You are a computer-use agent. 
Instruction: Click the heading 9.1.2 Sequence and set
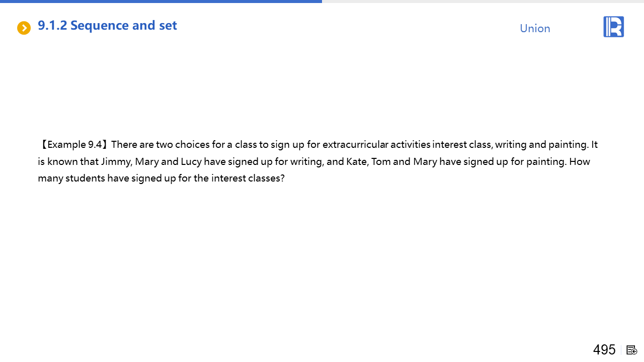pos(107,26)
